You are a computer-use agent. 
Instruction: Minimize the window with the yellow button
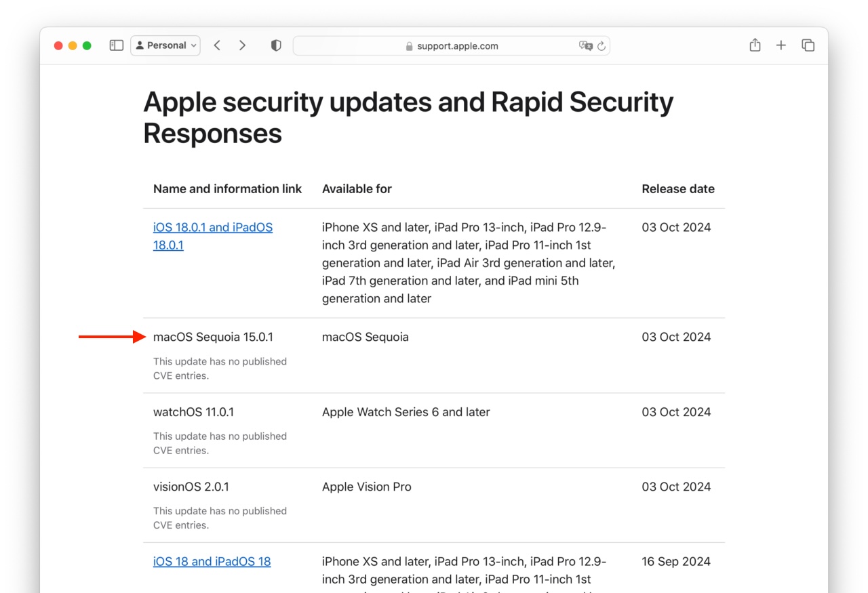pos(73,45)
